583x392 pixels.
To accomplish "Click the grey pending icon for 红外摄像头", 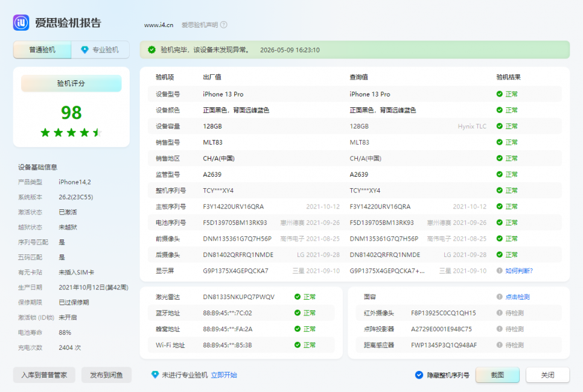I will coord(500,313).
